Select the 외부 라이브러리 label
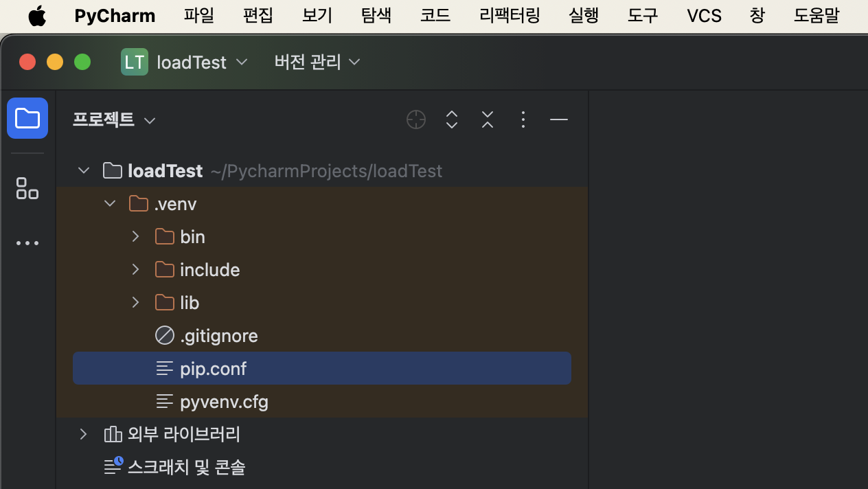Image resolution: width=868 pixels, height=489 pixels. [x=184, y=434]
